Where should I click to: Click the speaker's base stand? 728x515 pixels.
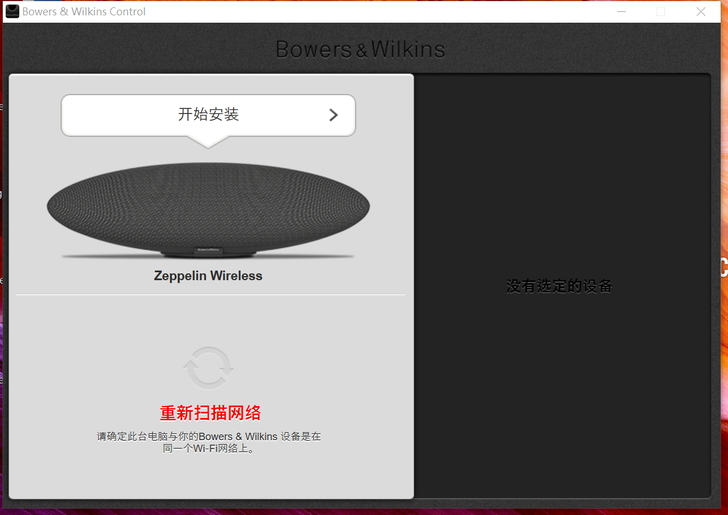[208, 256]
